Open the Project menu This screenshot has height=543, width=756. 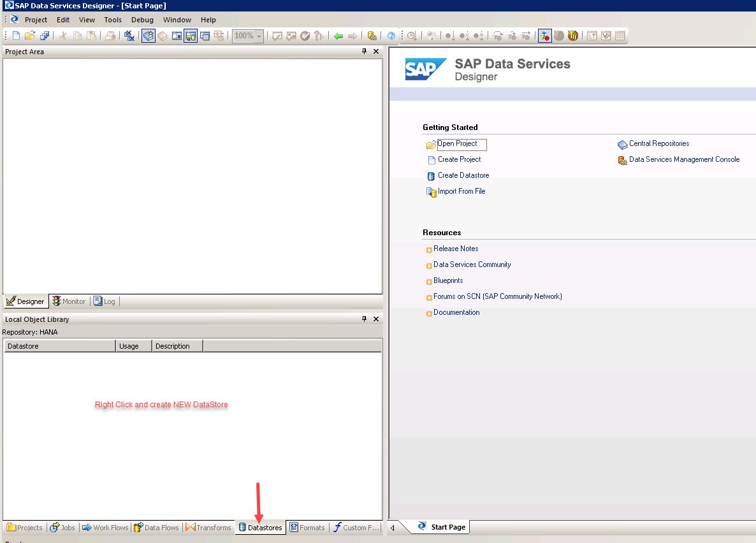(36, 20)
